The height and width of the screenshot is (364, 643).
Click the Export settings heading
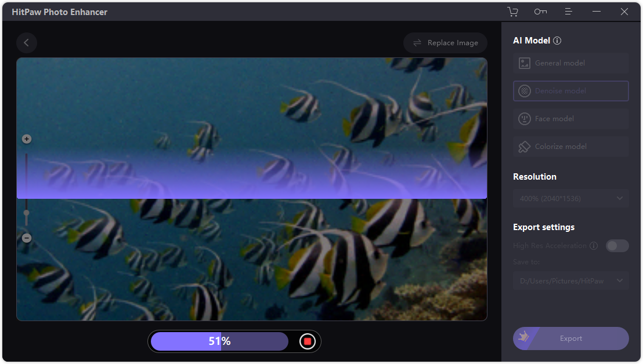[544, 227]
